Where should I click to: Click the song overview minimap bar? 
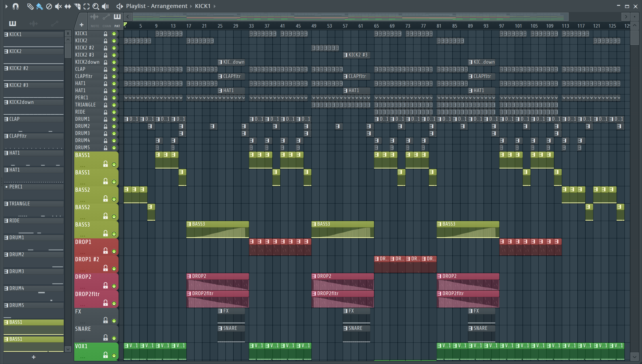tap(351, 17)
